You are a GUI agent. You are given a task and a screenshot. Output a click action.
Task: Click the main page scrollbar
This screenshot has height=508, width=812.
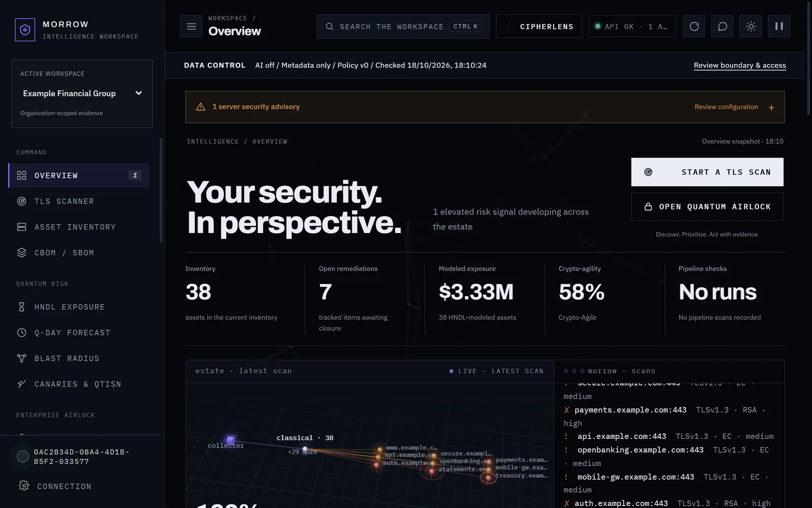click(808, 59)
